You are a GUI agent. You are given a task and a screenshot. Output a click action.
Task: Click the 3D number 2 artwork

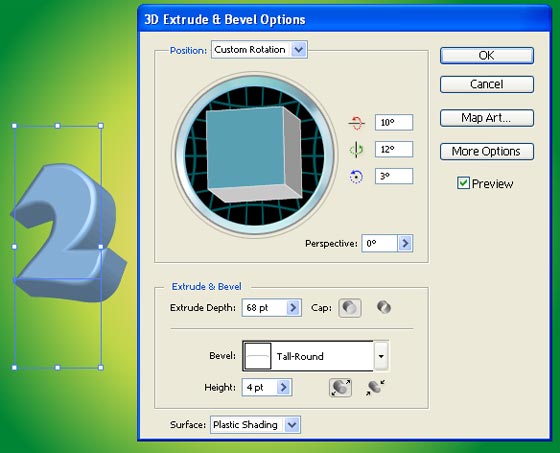[69, 232]
